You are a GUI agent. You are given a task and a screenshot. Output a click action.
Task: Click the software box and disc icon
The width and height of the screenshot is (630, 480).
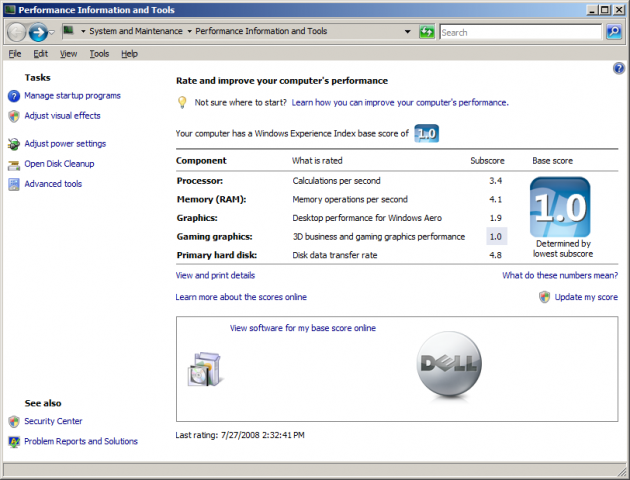click(x=205, y=369)
